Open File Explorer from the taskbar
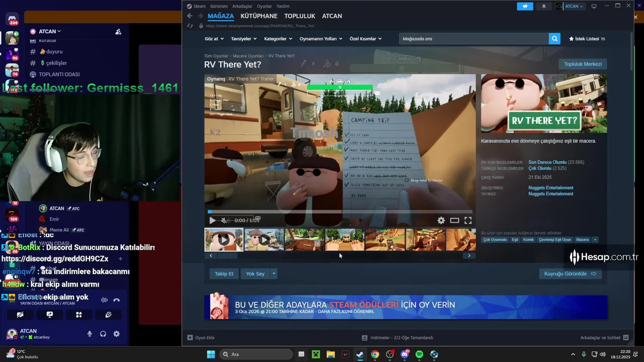644x362 pixels. (331, 354)
